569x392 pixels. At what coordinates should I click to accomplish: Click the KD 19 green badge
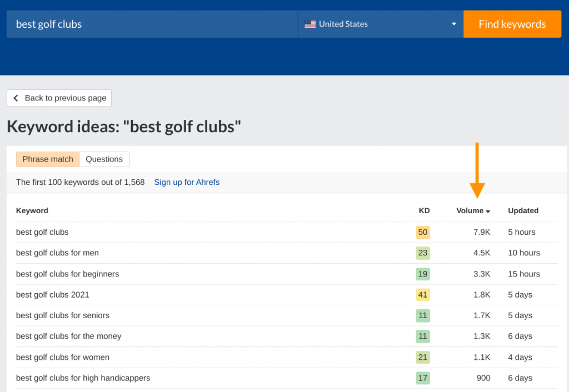coord(423,274)
